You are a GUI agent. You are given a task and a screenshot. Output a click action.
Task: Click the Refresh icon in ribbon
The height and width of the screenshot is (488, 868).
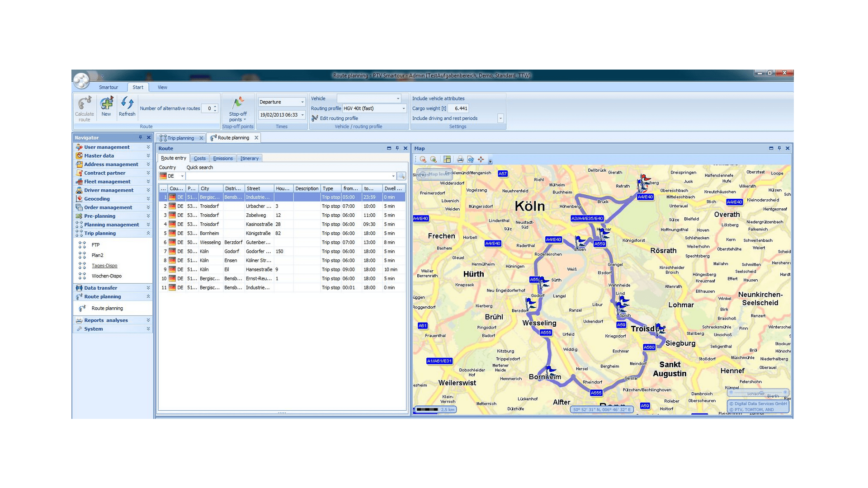click(127, 103)
